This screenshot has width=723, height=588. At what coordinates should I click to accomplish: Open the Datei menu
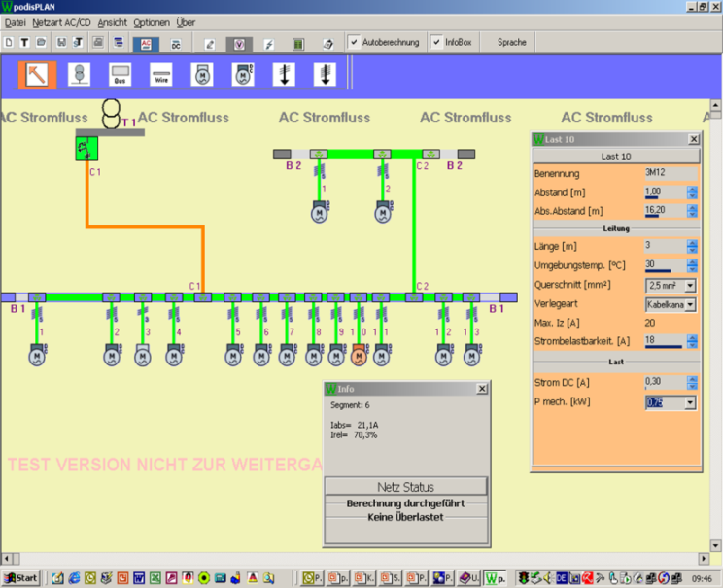click(x=16, y=22)
